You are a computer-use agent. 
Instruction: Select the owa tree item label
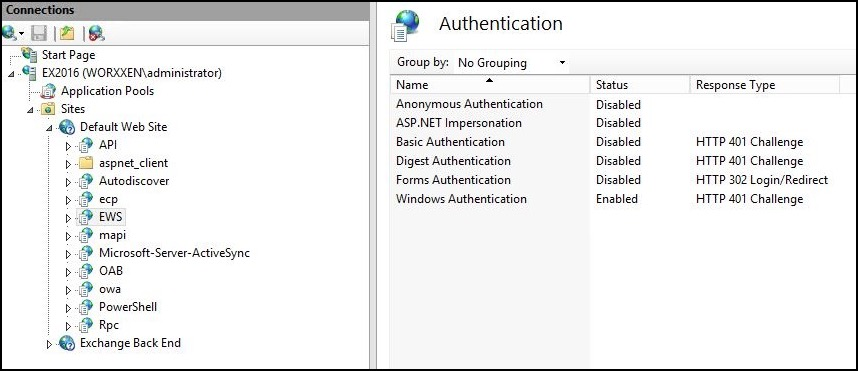click(110, 289)
